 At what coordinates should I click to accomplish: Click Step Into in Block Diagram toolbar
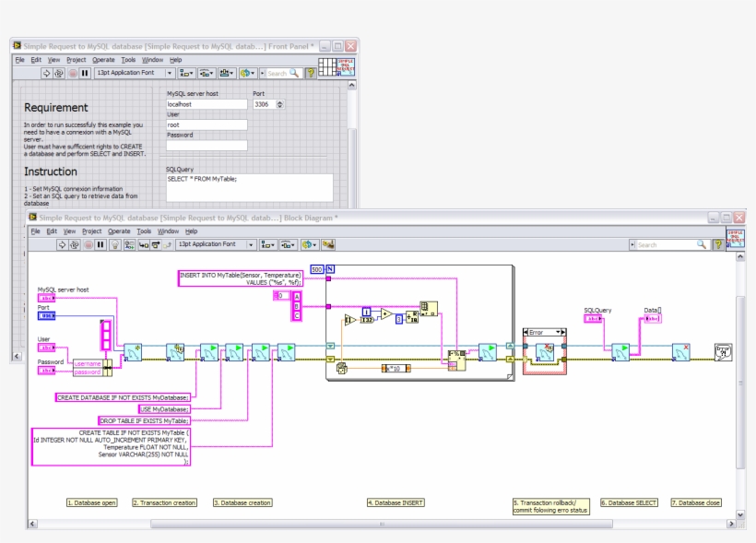[144, 245]
